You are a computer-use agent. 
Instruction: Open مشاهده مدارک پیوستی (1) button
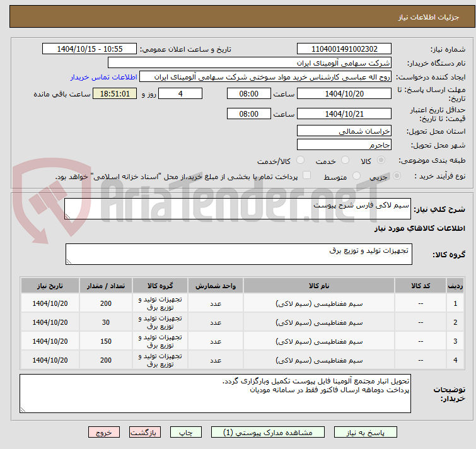(x=268, y=432)
